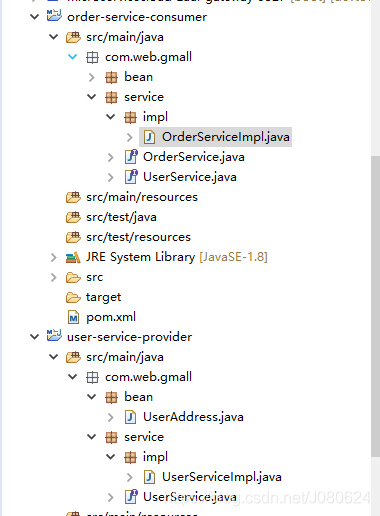This screenshot has width=380, height=516.
Task: Click the OrderServiceImpl.java file icon
Action: (149, 137)
